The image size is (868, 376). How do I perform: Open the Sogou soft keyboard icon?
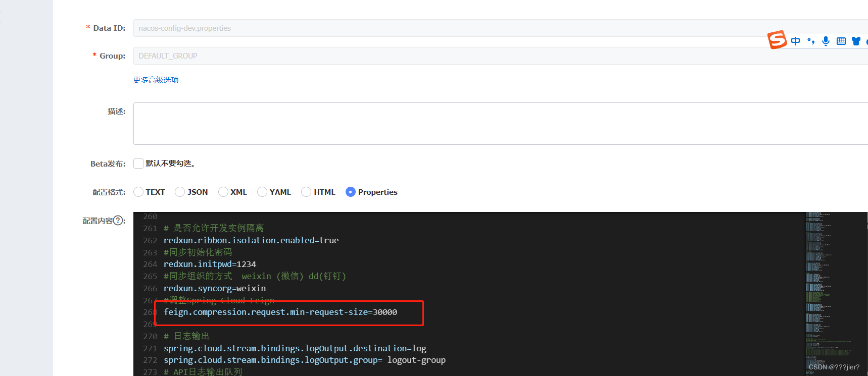pos(841,41)
